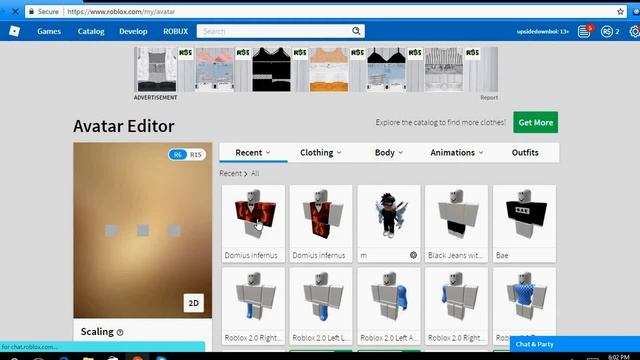Select the Black Jeans item
Screen dimensions: 640x360
(456, 223)
